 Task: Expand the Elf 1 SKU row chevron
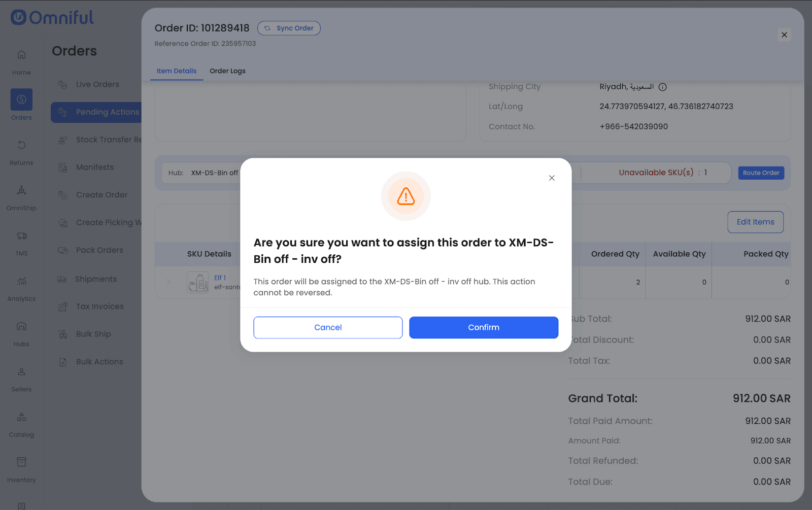click(168, 282)
